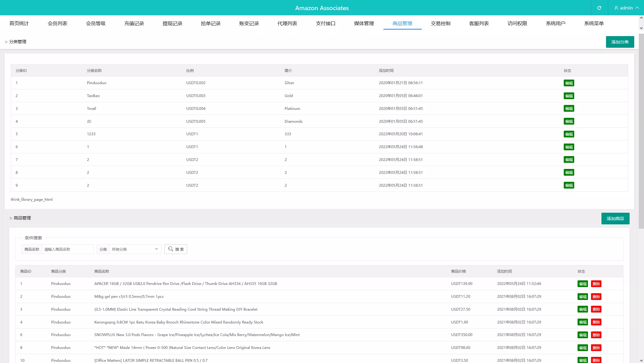Focus the 商品名称 search input field
644x363 pixels.
67,249
